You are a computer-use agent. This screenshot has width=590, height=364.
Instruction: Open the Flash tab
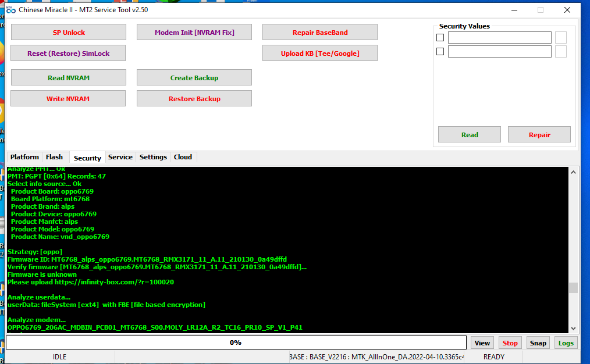tap(54, 157)
